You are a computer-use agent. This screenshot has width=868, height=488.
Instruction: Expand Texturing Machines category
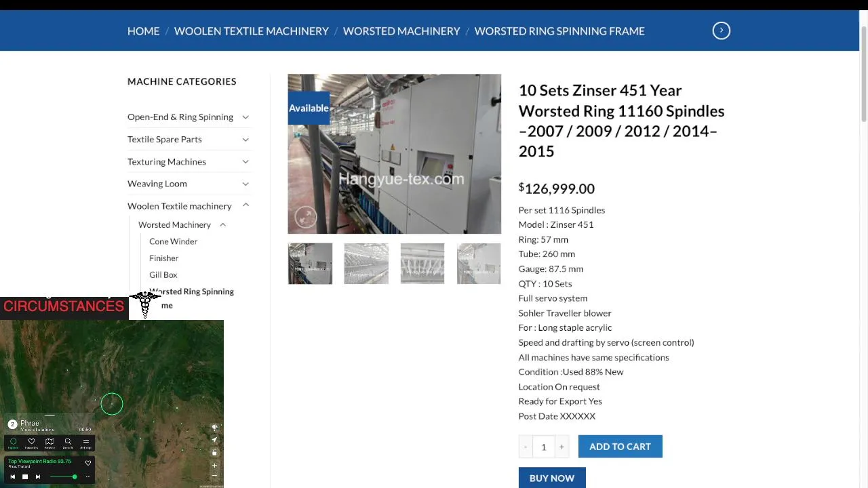[245, 162]
